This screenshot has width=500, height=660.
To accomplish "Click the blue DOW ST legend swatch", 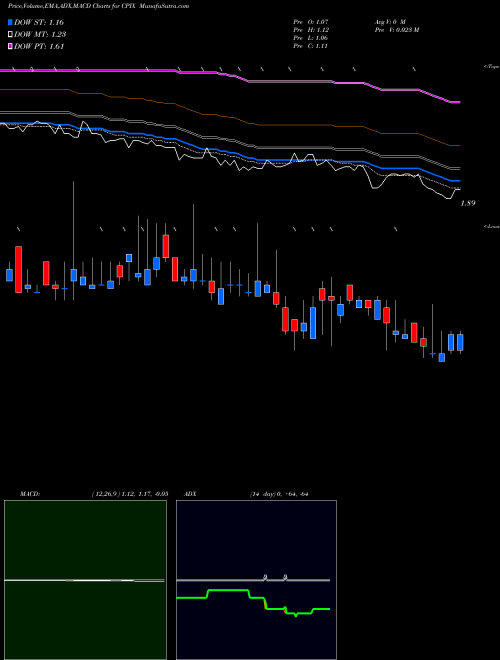I will click(x=10, y=22).
